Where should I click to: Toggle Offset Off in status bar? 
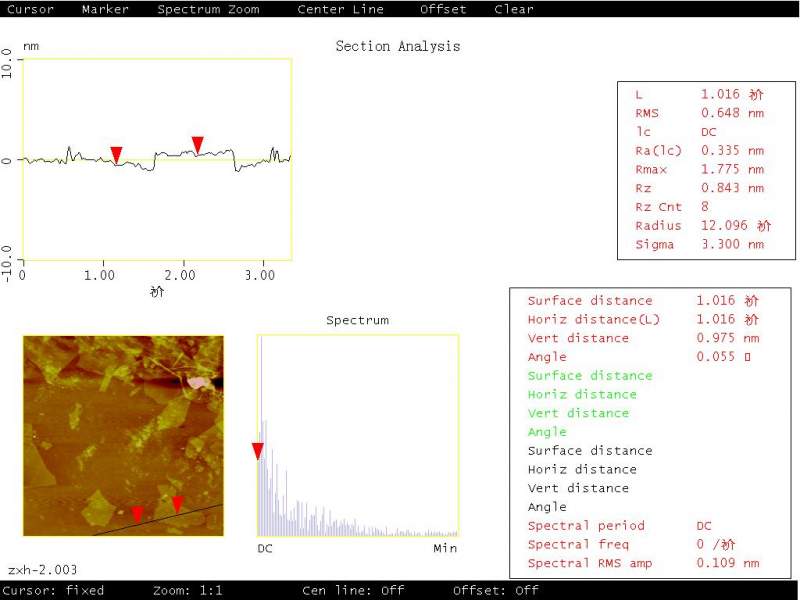click(495, 591)
